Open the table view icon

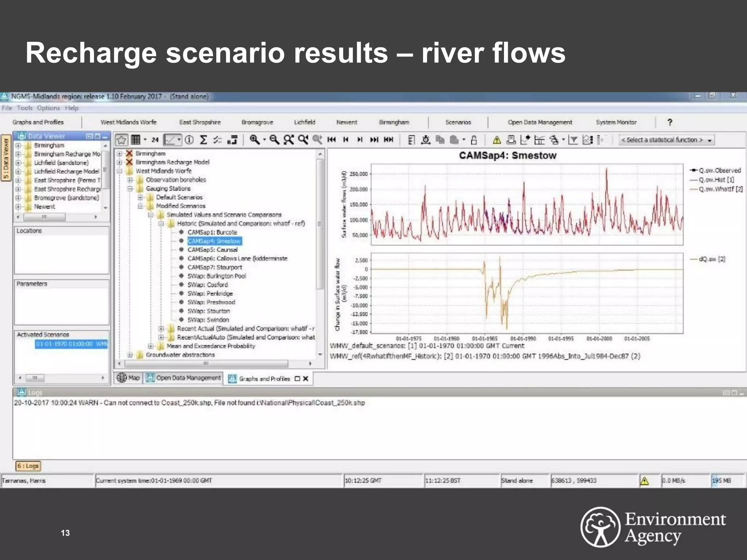pyautogui.click(x=136, y=140)
